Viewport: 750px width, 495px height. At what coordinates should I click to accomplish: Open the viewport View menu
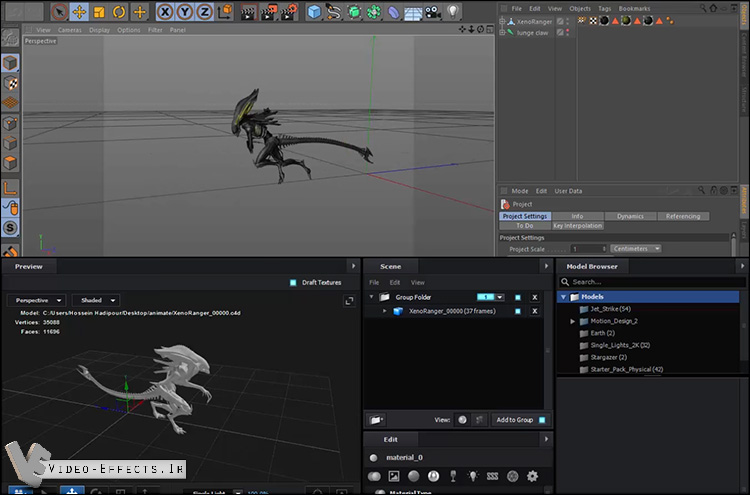click(43, 30)
